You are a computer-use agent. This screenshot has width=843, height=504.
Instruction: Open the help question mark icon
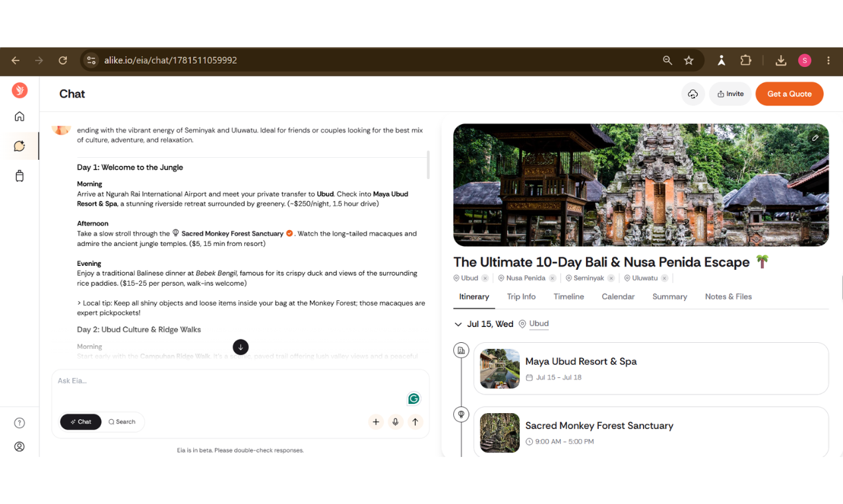point(19,423)
